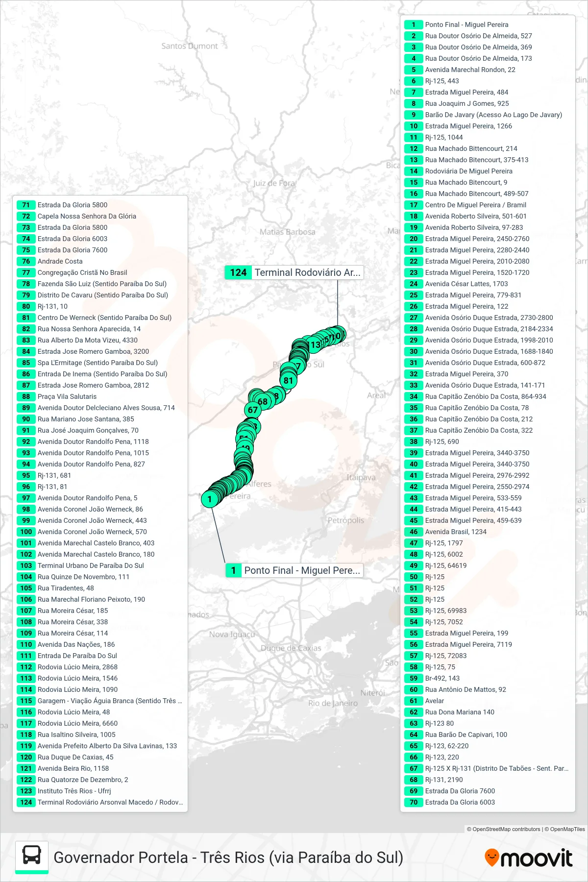588x882 pixels.
Task: Select stop Entrada De Paraíba Do Sul
Action: (67, 656)
